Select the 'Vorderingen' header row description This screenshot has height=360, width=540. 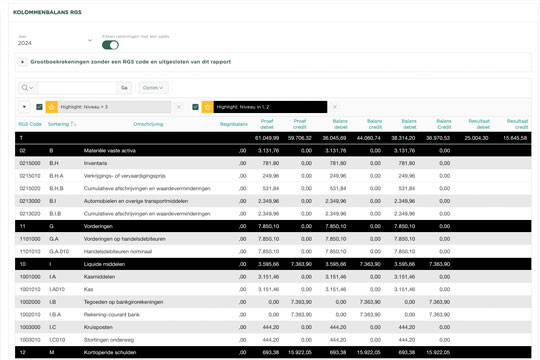[98, 226]
